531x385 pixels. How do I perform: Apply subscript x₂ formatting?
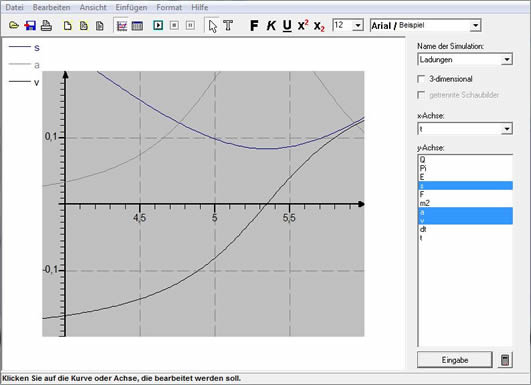pyautogui.click(x=319, y=26)
